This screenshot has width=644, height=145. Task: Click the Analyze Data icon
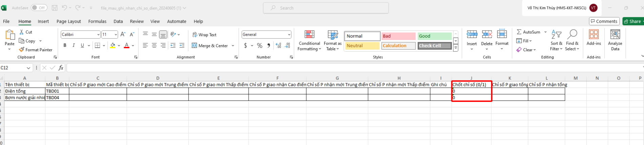tap(615, 35)
